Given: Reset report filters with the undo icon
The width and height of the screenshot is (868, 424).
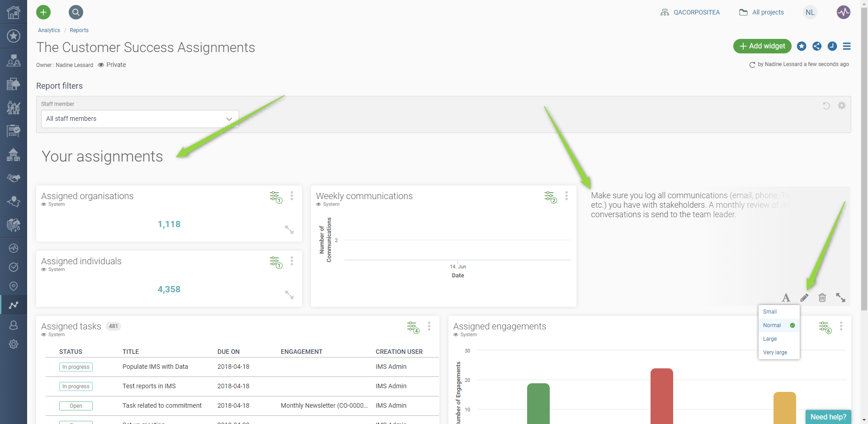Looking at the screenshot, I should click(826, 105).
